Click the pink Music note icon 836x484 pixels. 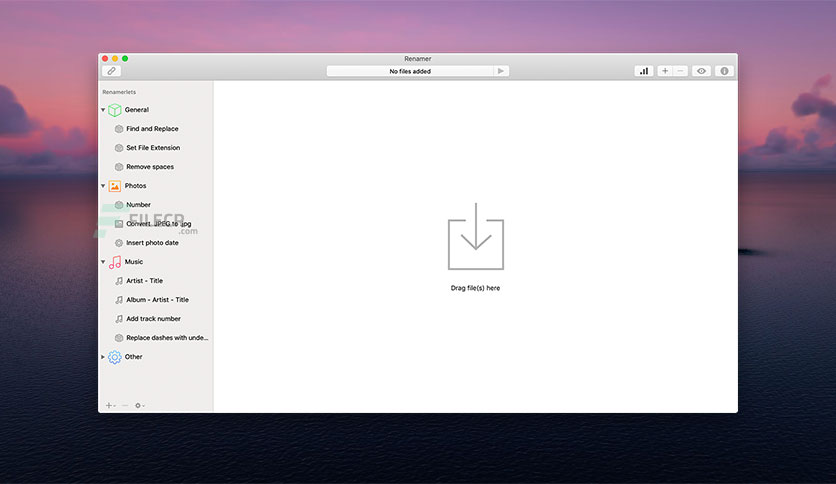point(115,262)
